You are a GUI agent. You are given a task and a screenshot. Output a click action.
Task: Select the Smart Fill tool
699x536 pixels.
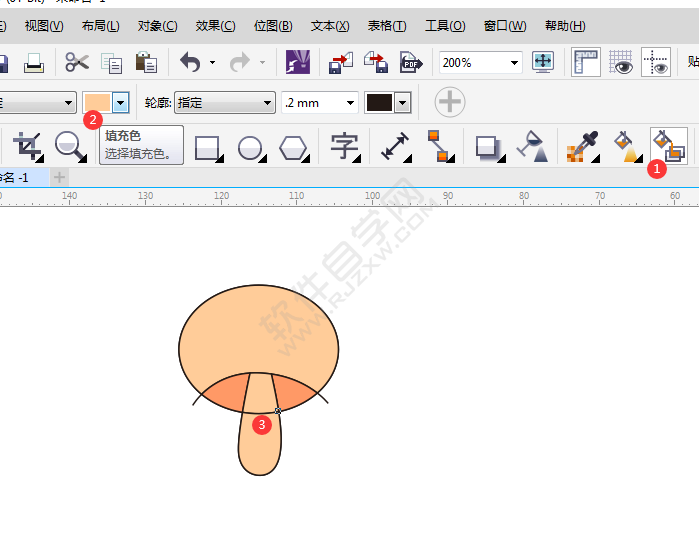pos(668,146)
